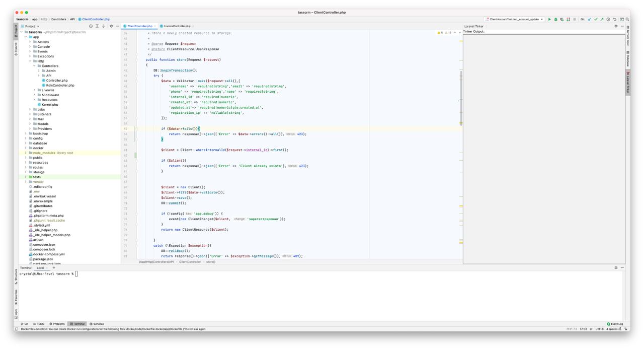The image size is (644, 349).
Task: Collapse the Controllers folder
Action: coord(34,66)
